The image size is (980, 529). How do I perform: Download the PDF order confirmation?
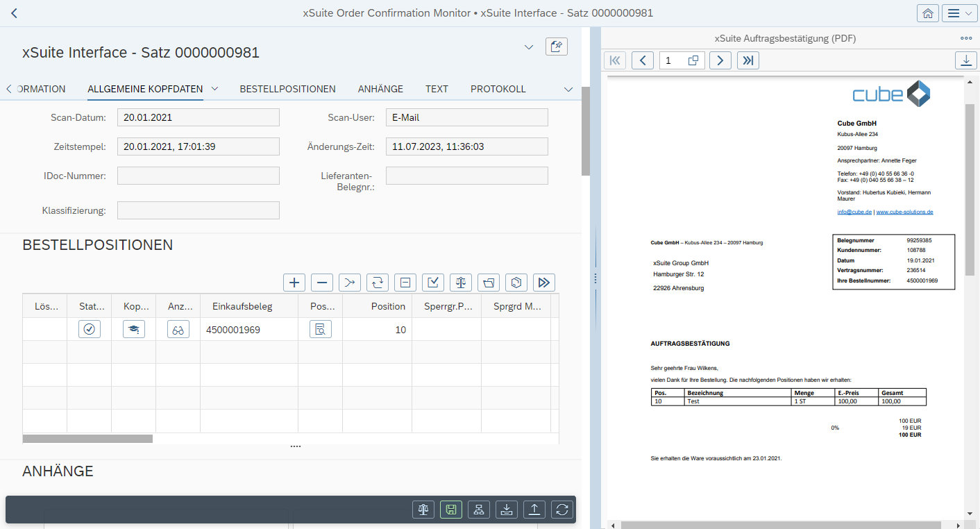(965, 60)
